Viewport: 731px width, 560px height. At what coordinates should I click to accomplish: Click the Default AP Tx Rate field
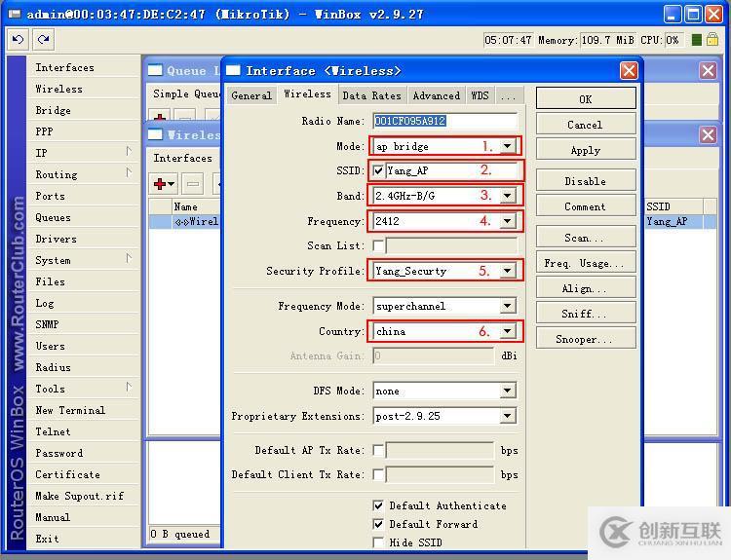(x=440, y=450)
